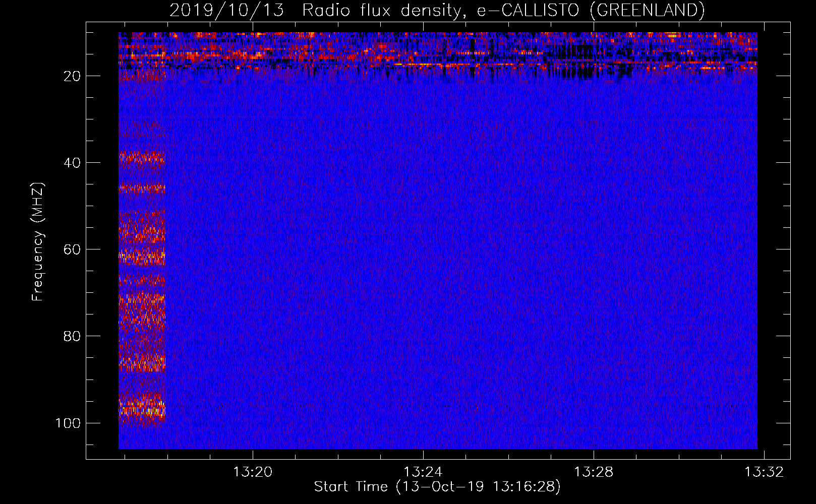Click the 'Start Time (13-Oct-19 13:16:28)' axis label
The width and height of the screenshot is (816, 504).
pos(437,487)
